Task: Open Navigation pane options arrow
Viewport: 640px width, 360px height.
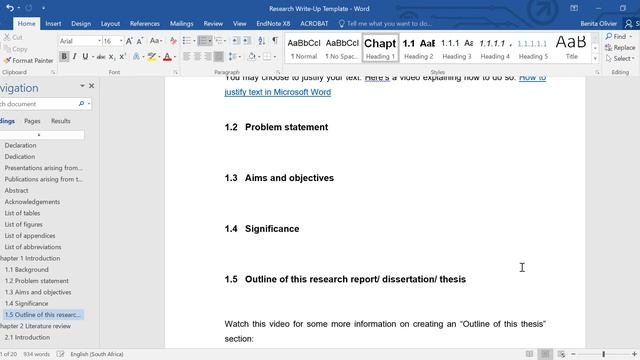Action: coord(82,86)
